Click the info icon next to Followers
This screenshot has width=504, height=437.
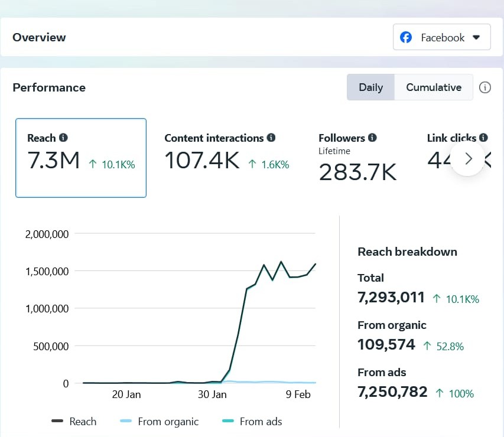coord(372,138)
